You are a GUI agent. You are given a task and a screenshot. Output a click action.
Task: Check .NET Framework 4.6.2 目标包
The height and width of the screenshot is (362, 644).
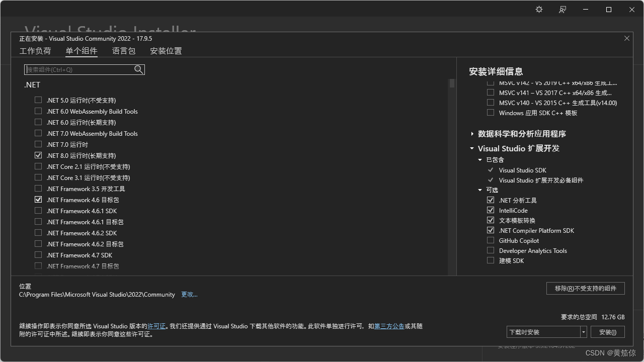pyautogui.click(x=38, y=244)
